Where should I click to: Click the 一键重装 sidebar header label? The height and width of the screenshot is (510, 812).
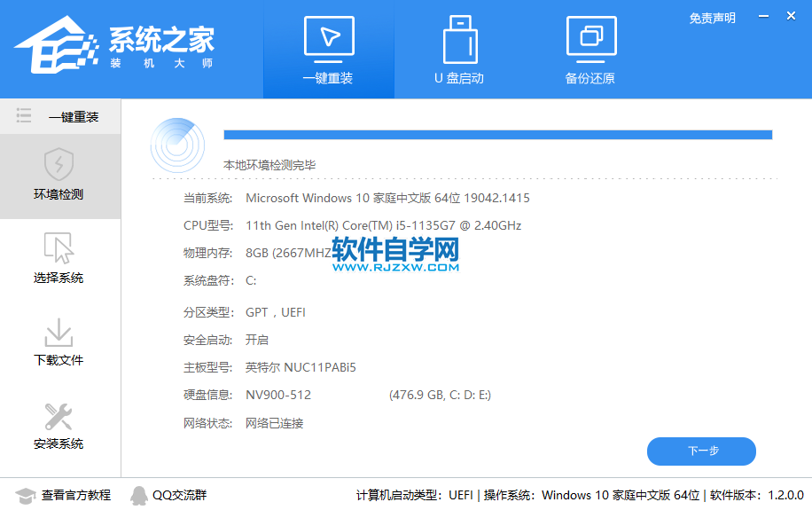(x=74, y=117)
